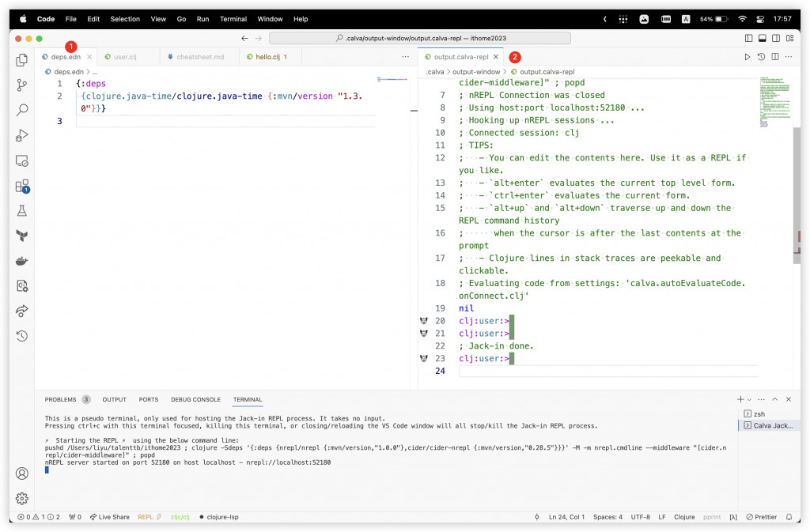Click the output editor minimap

775,102
